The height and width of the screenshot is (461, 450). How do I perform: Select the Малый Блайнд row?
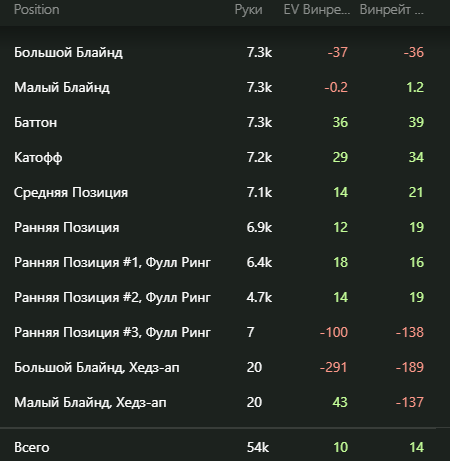pos(225,87)
